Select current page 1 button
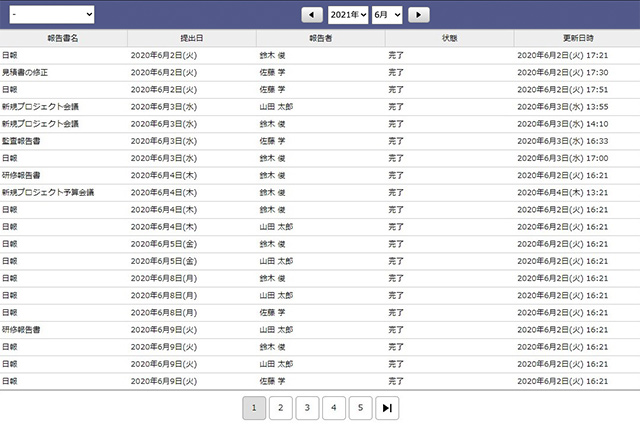The height and width of the screenshot is (426, 640). pyautogui.click(x=254, y=408)
